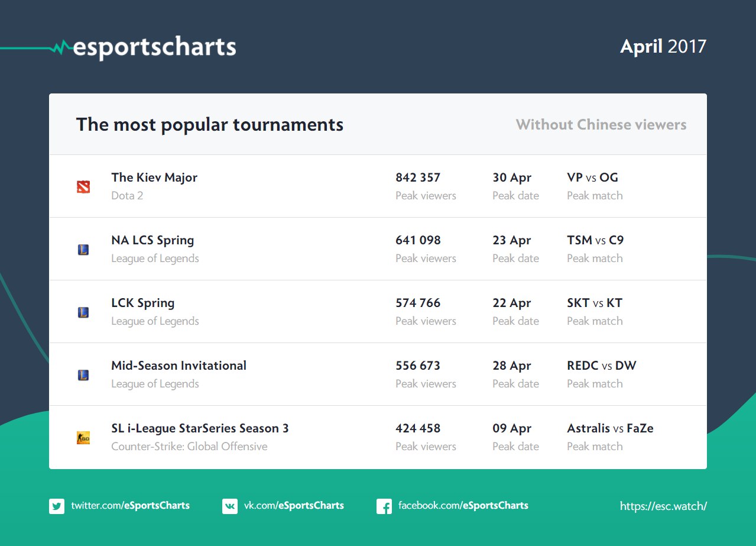Viewport: 756px width, 546px height.
Task: Click the esportscharts pulse logo
Action: coord(59,47)
